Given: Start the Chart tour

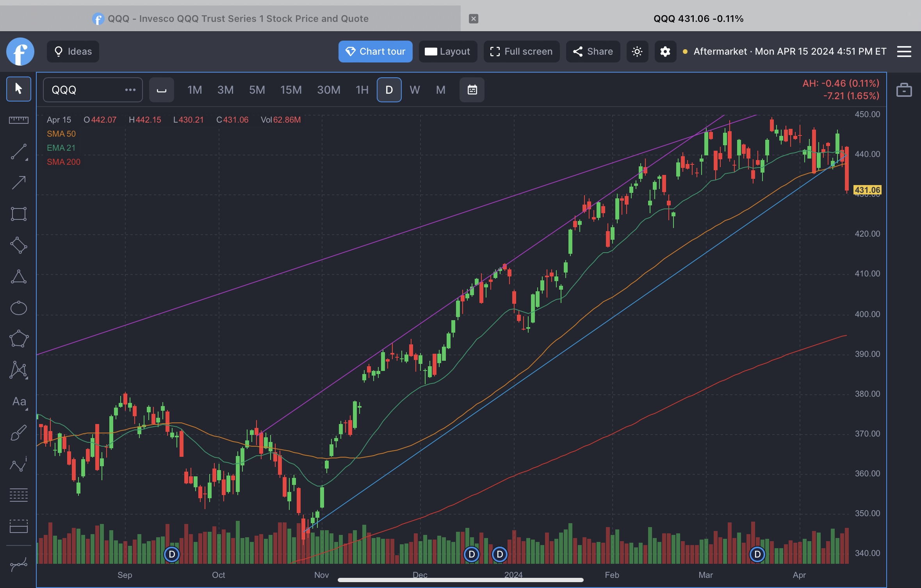Looking at the screenshot, I should coord(376,52).
